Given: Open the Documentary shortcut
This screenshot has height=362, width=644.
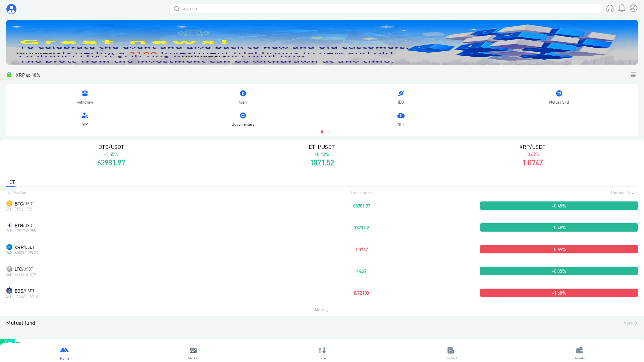Looking at the screenshot, I should point(243,119).
